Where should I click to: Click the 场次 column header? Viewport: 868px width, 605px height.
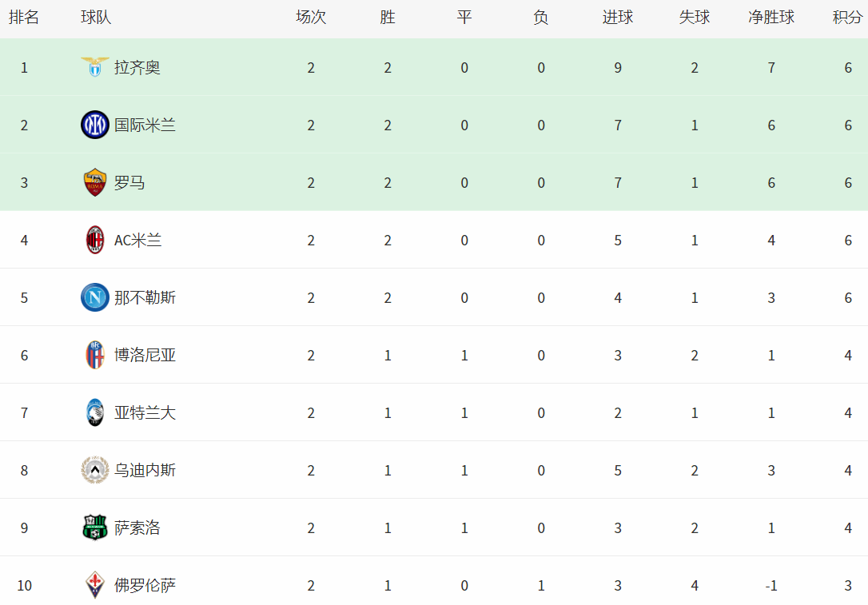tap(311, 17)
